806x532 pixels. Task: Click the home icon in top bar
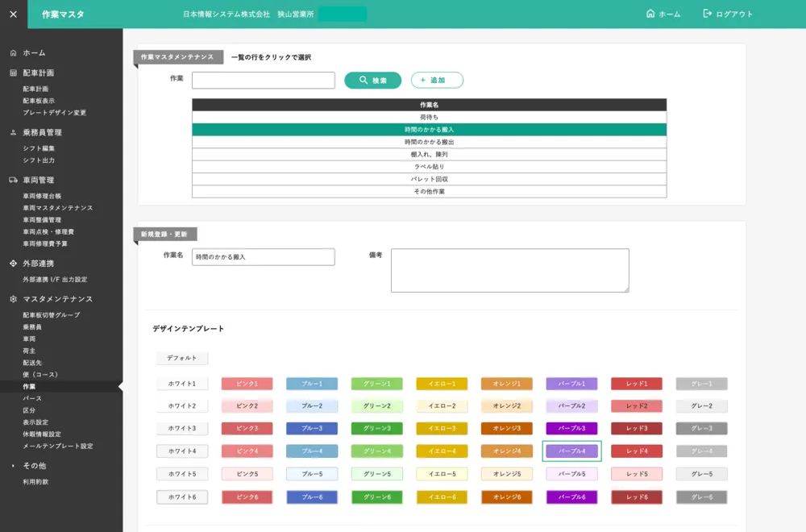pyautogui.click(x=650, y=14)
